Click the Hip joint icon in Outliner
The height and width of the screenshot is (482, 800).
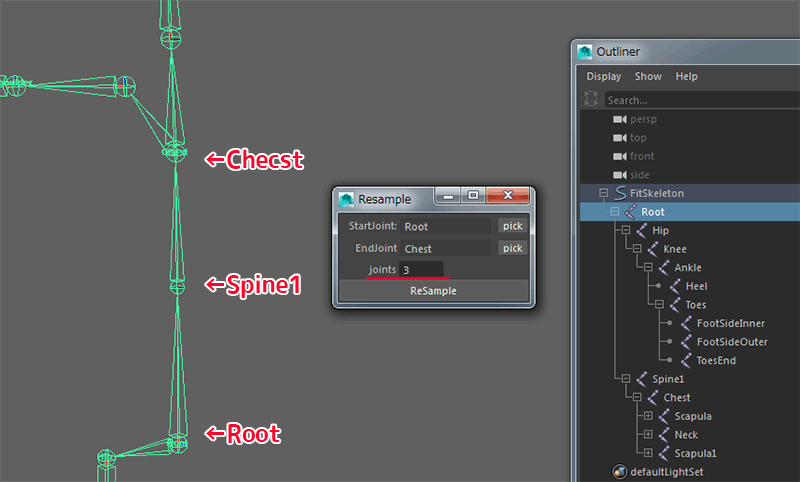click(x=640, y=231)
